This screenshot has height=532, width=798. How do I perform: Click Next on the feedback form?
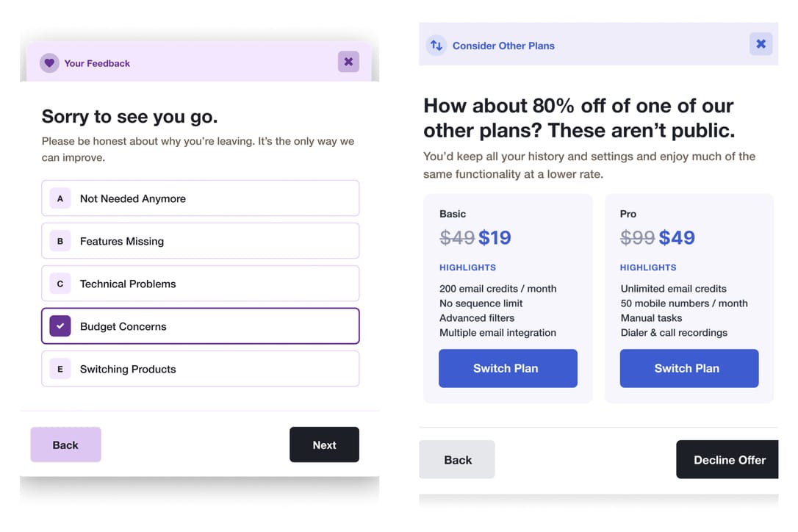[x=324, y=445]
